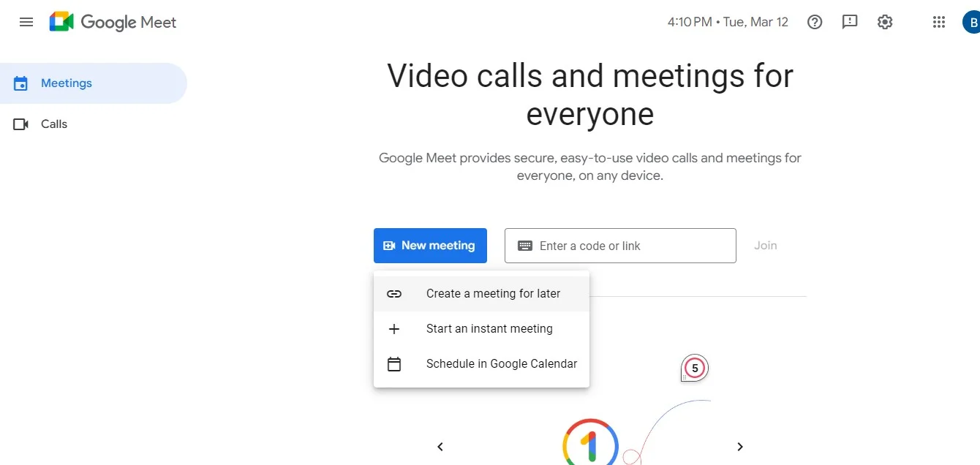Choose Schedule in Google Calendar

click(481, 364)
